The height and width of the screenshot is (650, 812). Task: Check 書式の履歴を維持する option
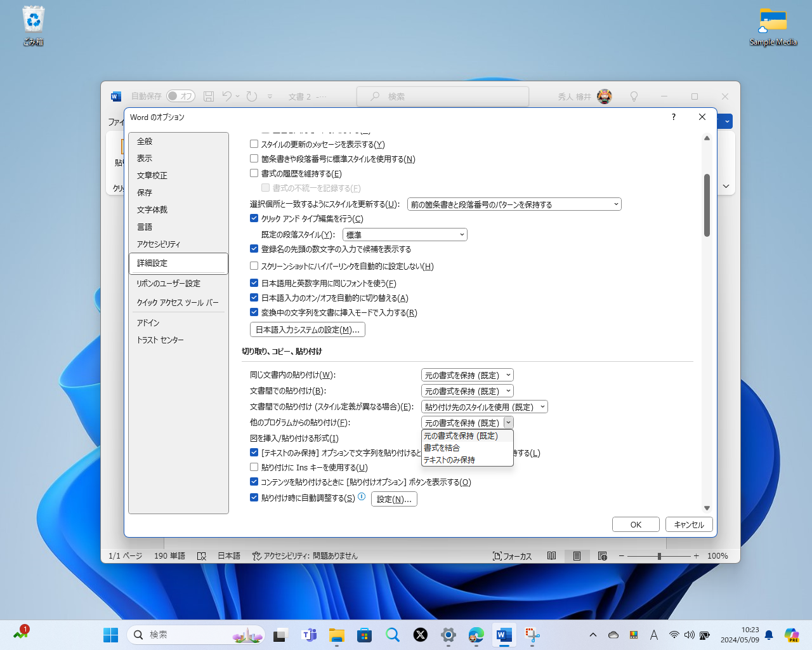tap(254, 173)
